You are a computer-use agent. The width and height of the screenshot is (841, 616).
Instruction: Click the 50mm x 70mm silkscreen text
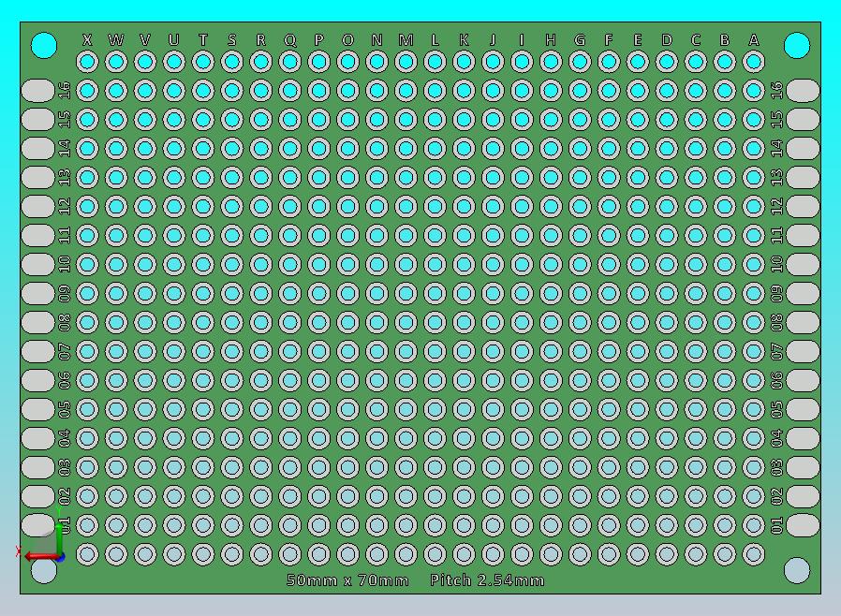point(347,580)
